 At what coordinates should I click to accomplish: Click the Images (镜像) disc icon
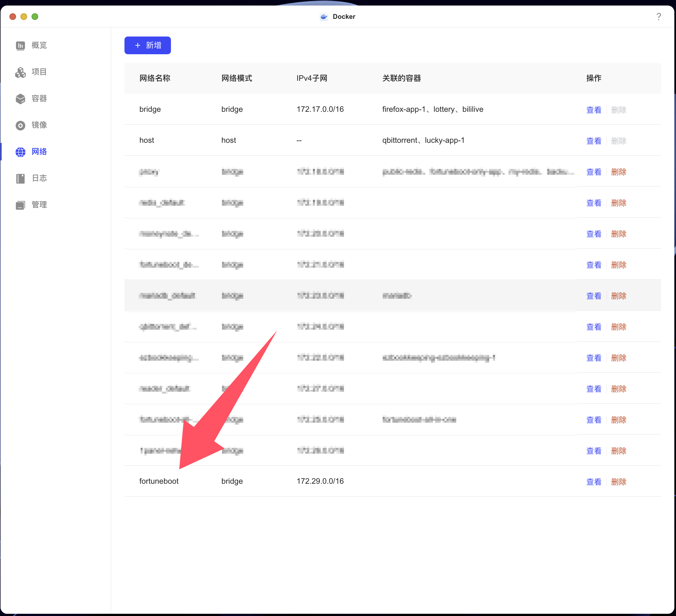click(20, 125)
